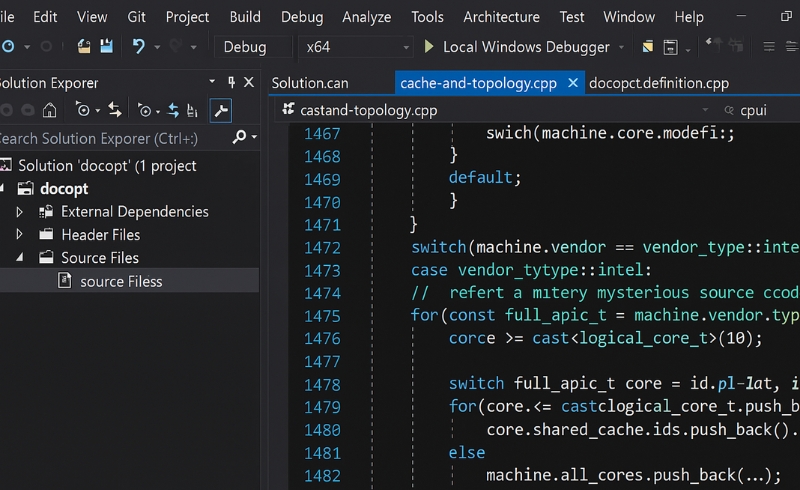Click the Home icon in Solution Explorer
Image resolution: width=800 pixels, height=490 pixels.
pos(49,110)
